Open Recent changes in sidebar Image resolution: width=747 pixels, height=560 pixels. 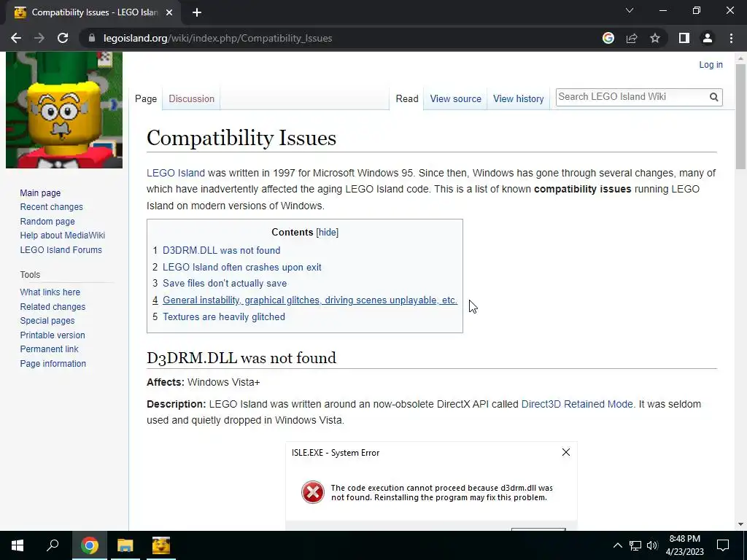[x=52, y=207]
